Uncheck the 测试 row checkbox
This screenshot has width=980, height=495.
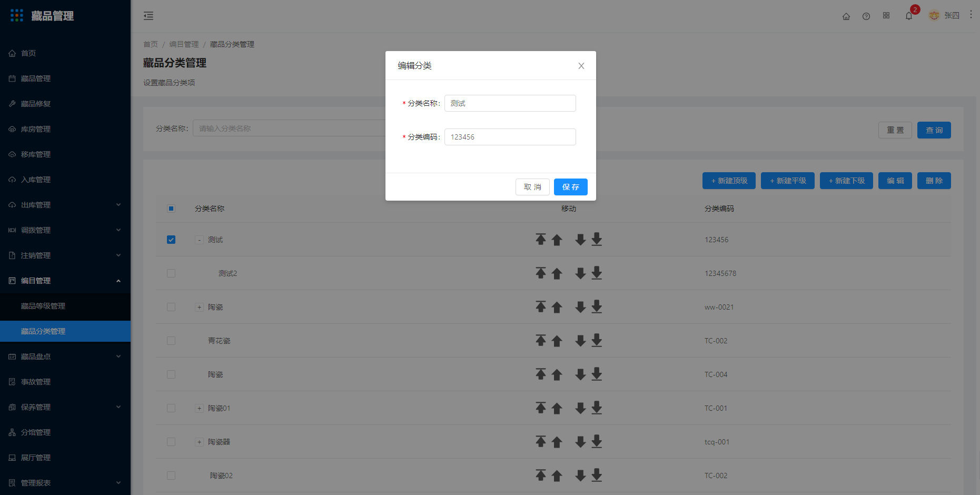coord(171,240)
